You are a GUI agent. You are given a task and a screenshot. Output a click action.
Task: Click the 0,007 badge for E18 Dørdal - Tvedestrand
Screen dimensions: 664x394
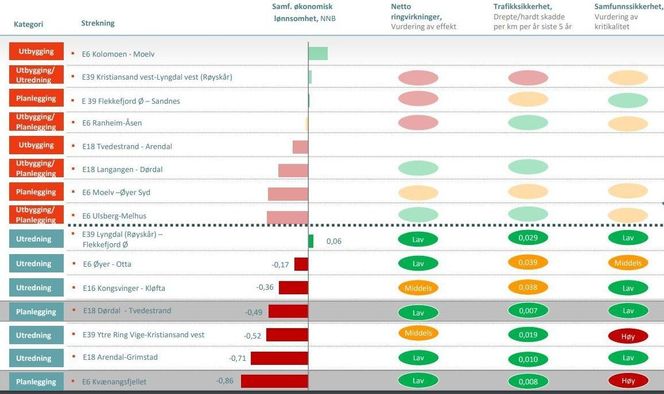tap(528, 311)
